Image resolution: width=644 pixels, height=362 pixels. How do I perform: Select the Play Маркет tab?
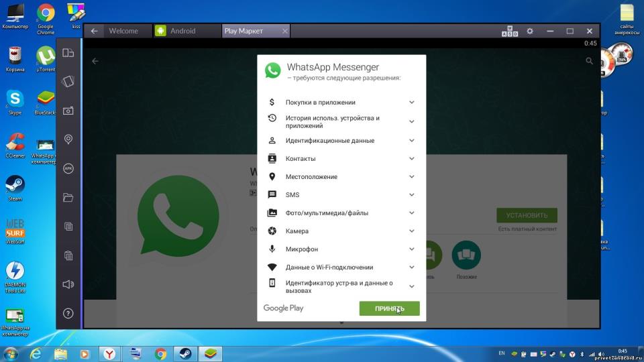click(244, 31)
